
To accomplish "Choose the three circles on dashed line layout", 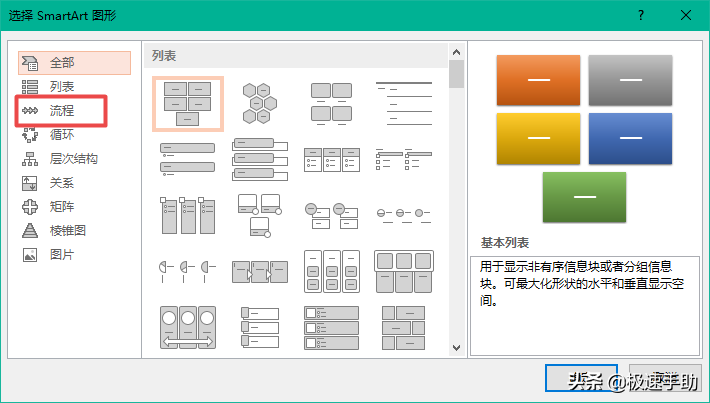I will [x=404, y=216].
